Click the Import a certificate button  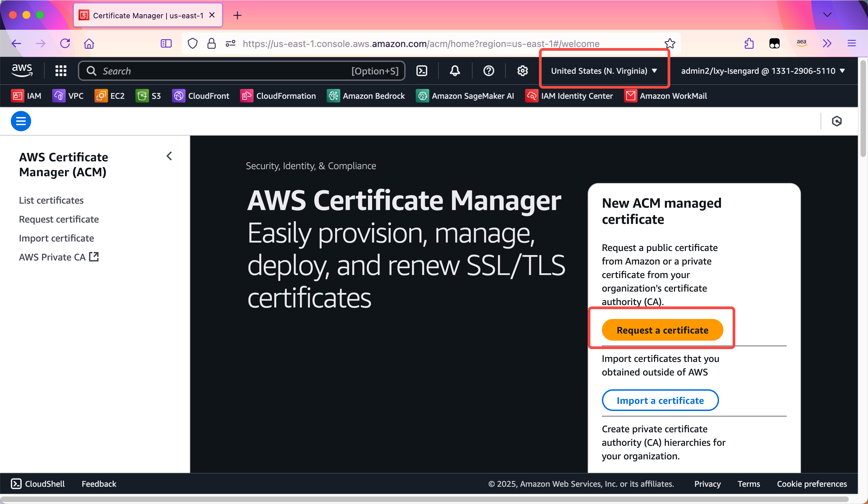[x=660, y=400]
